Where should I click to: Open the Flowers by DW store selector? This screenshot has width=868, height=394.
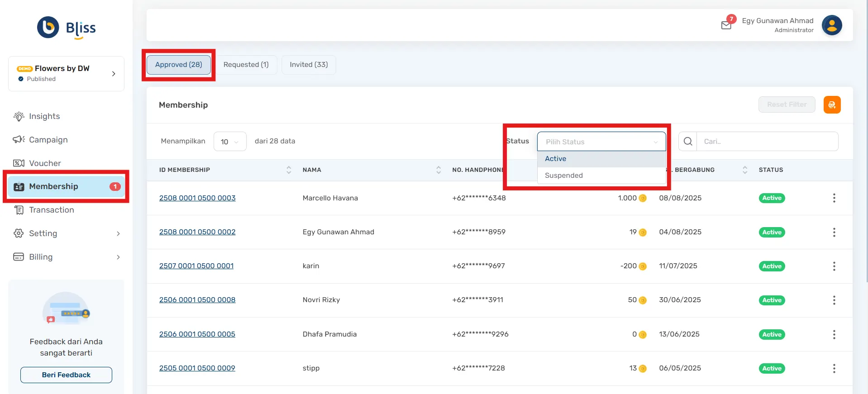[66, 73]
